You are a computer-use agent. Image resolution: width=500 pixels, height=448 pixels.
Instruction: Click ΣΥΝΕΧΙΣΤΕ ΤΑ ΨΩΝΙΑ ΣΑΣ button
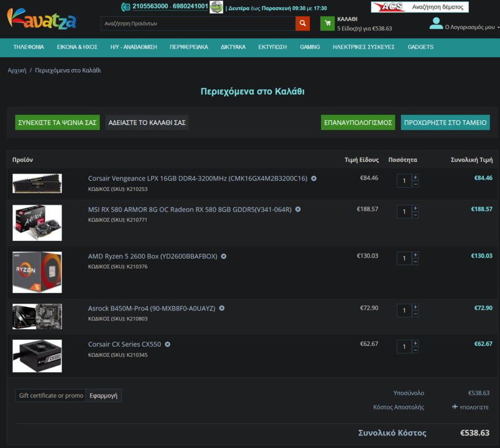[x=57, y=123]
